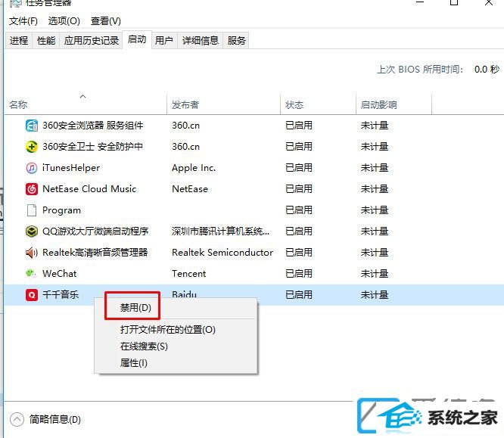
Task: Click the blank Program file icon
Action: click(32, 210)
